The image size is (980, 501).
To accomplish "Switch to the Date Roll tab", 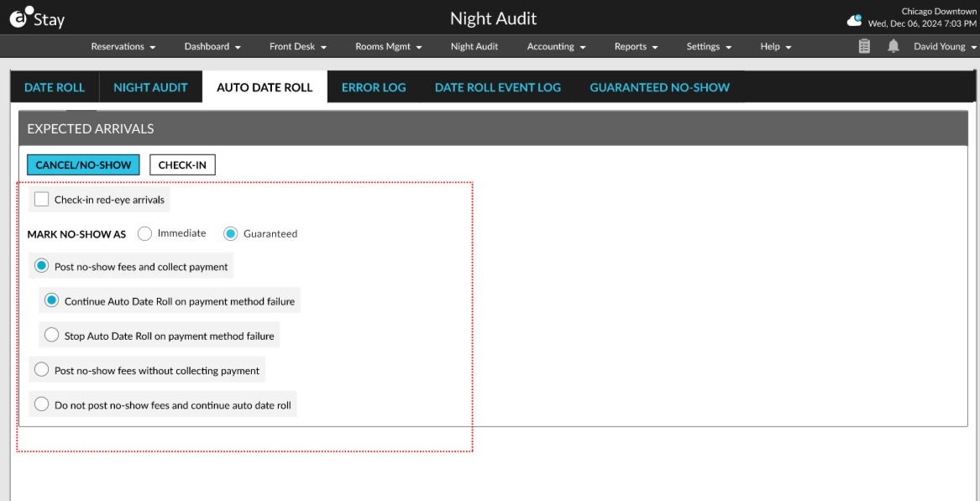I will tap(55, 87).
